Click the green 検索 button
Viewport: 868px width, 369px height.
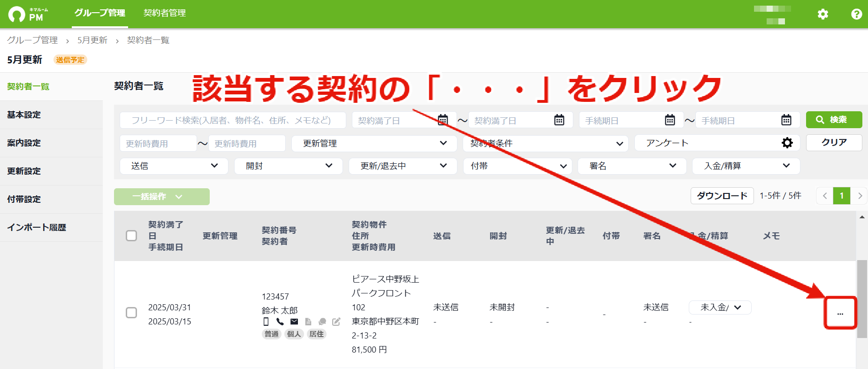(x=834, y=120)
